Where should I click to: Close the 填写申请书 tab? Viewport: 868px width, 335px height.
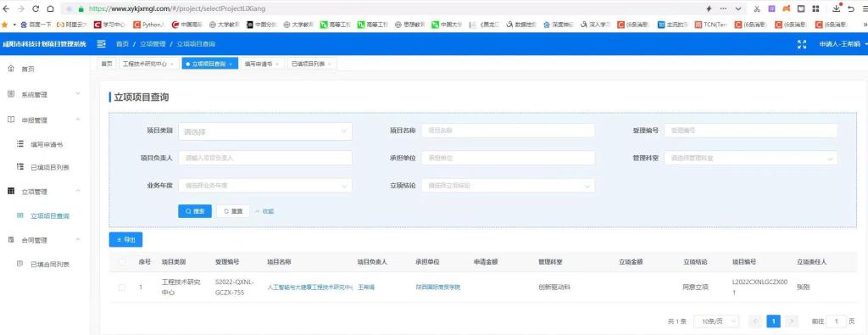point(277,64)
